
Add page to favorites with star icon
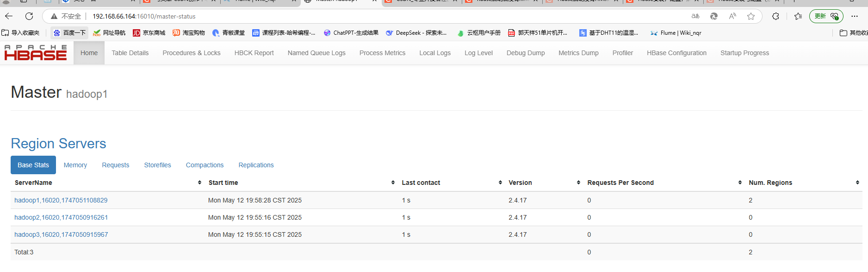point(751,16)
